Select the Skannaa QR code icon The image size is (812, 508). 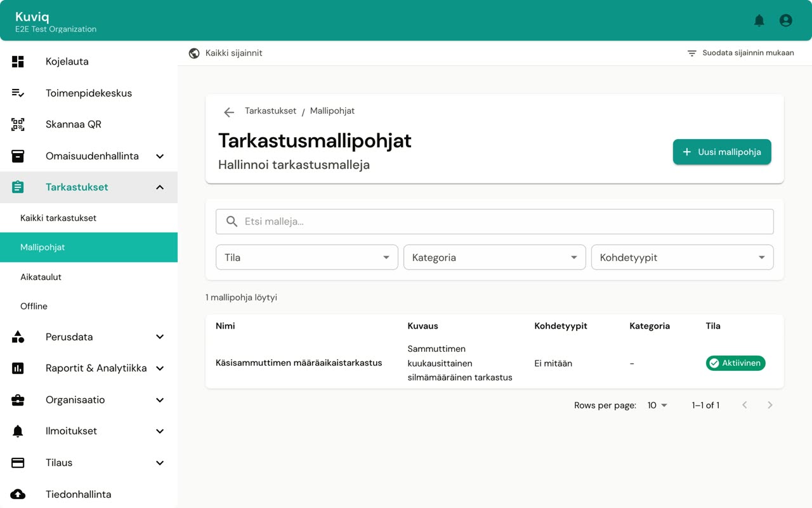[18, 124]
